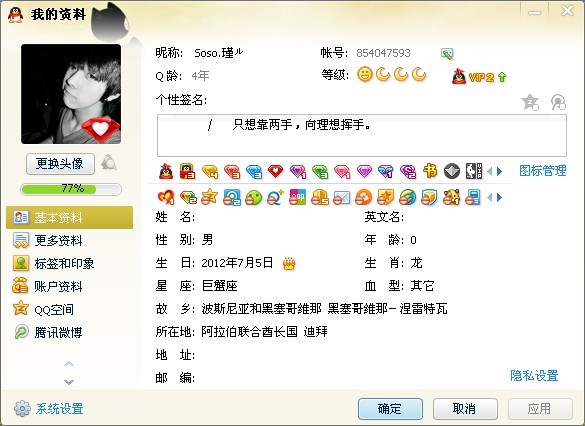
Task: Expand top icon row with right arrow
Action: 500,172
